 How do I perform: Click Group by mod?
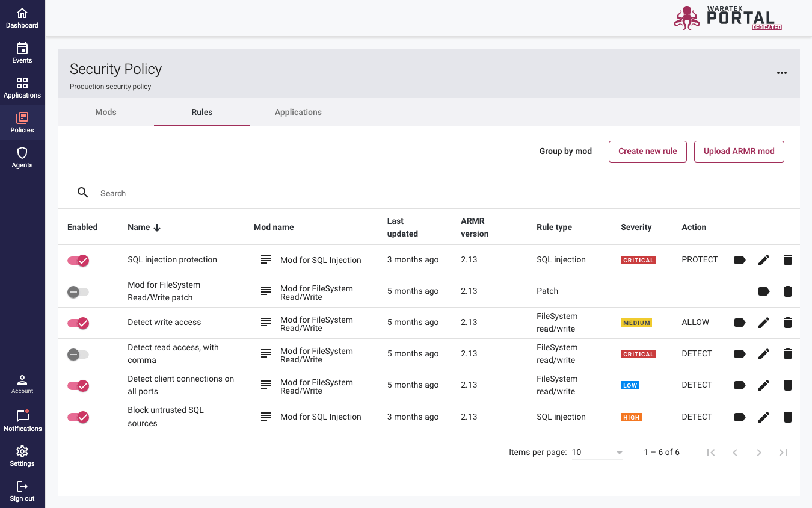point(565,151)
